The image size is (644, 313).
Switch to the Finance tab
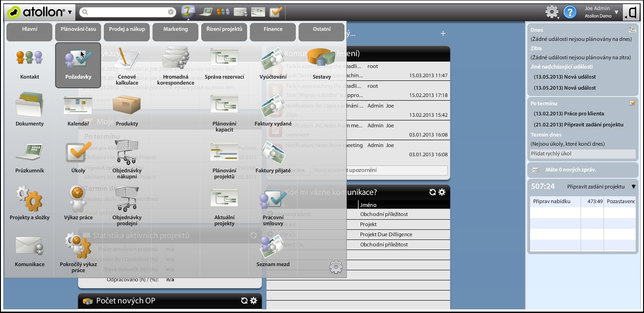coord(273,29)
